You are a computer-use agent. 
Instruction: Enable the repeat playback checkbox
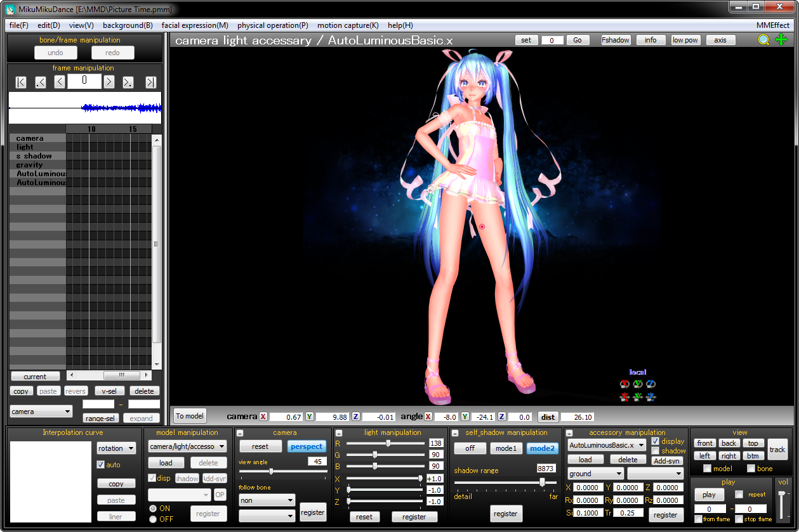tap(739, 495)
